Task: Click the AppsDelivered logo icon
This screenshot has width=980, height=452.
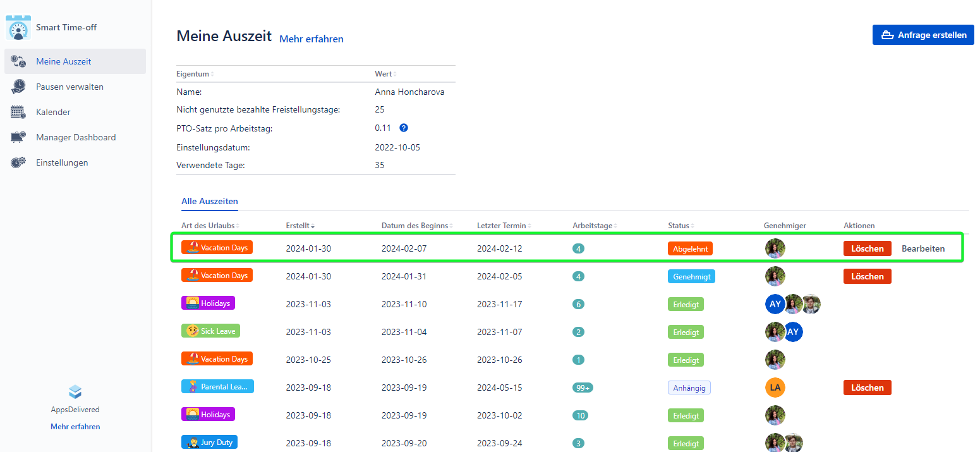Action: coord(75,393)
